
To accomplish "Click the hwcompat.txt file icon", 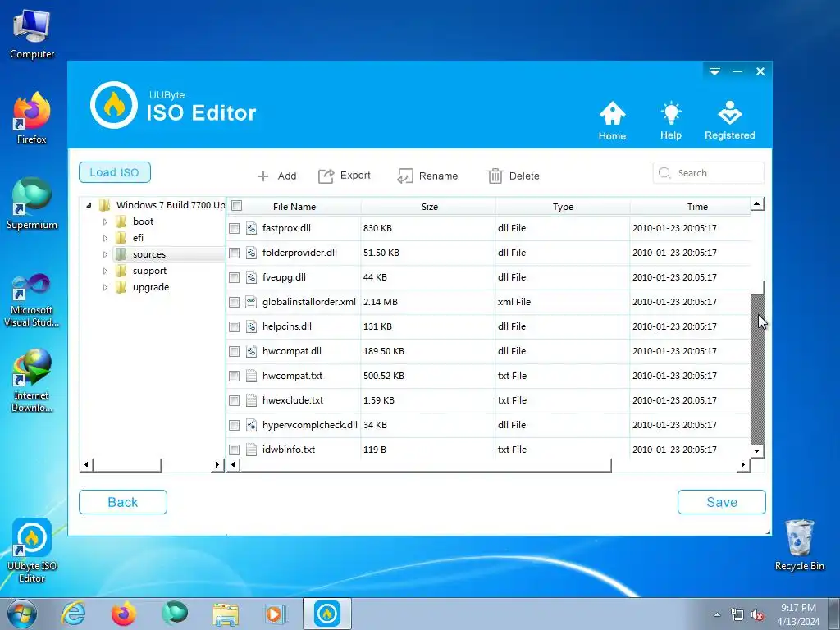I will 251,376.
